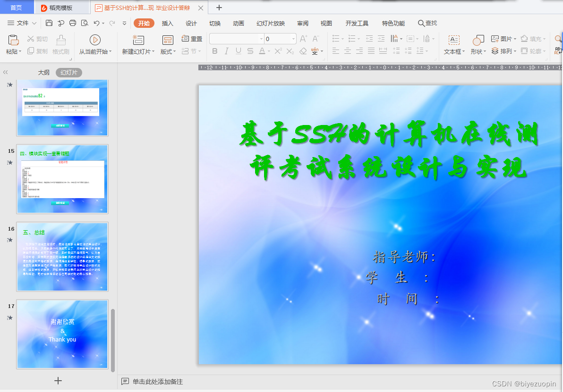Open the font size dropdown
The height and width of the screenshot is (392, 563).
point(294,39)
